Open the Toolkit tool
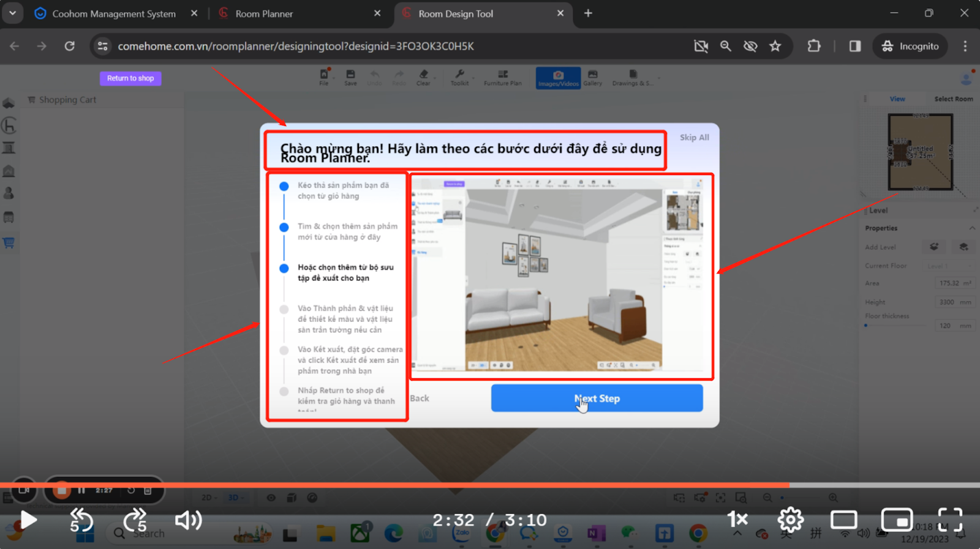 (x=459, y=77)
